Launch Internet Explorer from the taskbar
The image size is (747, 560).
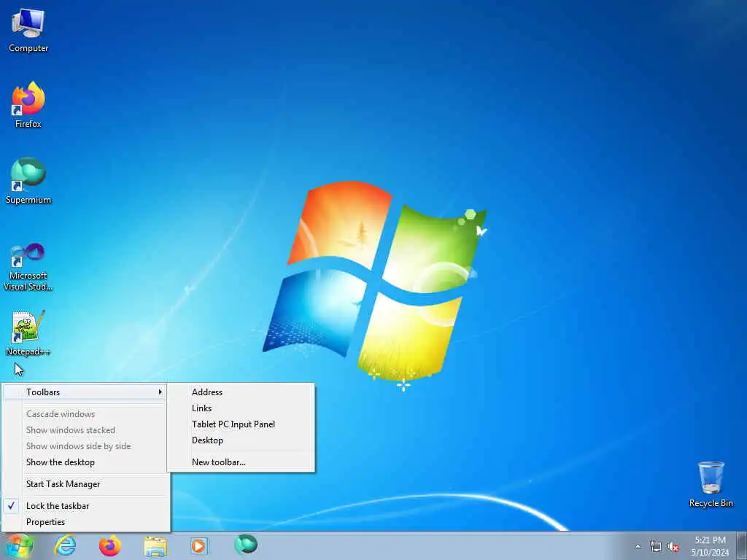(65, 545)
